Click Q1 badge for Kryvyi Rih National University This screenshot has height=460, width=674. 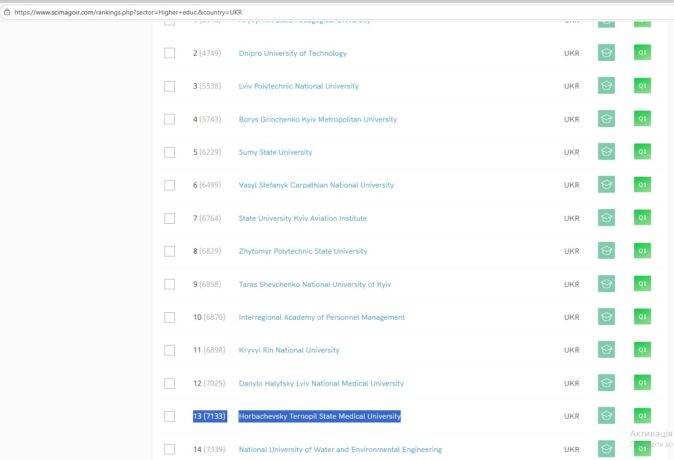pyautogui.click(x=642, y=350)
